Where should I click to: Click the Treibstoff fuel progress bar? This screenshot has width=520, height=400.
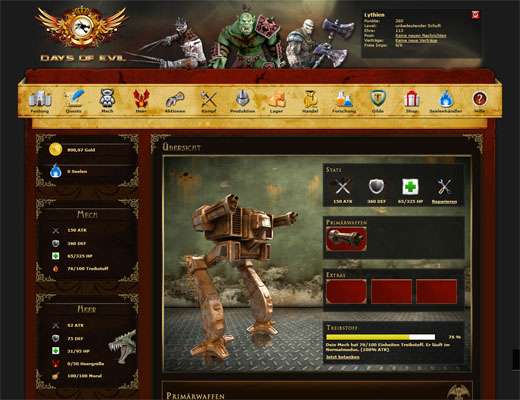381,337
